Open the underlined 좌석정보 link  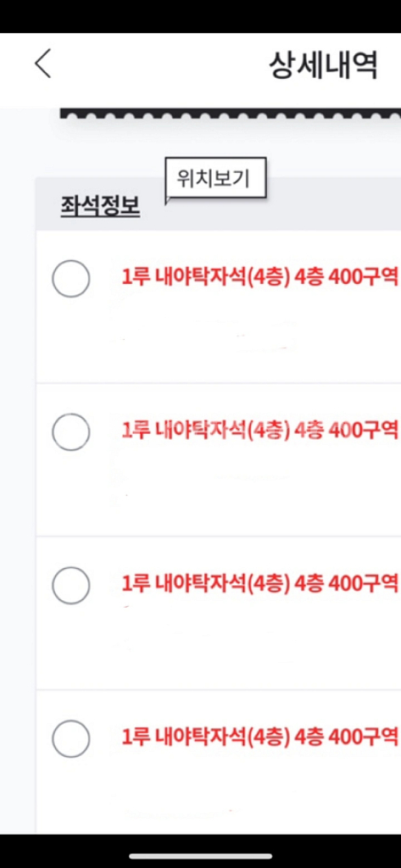point(100,207)
